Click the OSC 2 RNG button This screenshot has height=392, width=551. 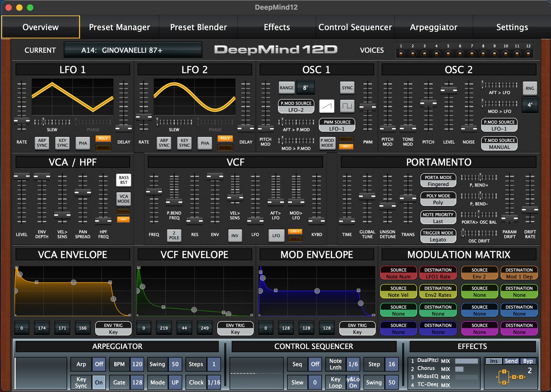point(530,88)
